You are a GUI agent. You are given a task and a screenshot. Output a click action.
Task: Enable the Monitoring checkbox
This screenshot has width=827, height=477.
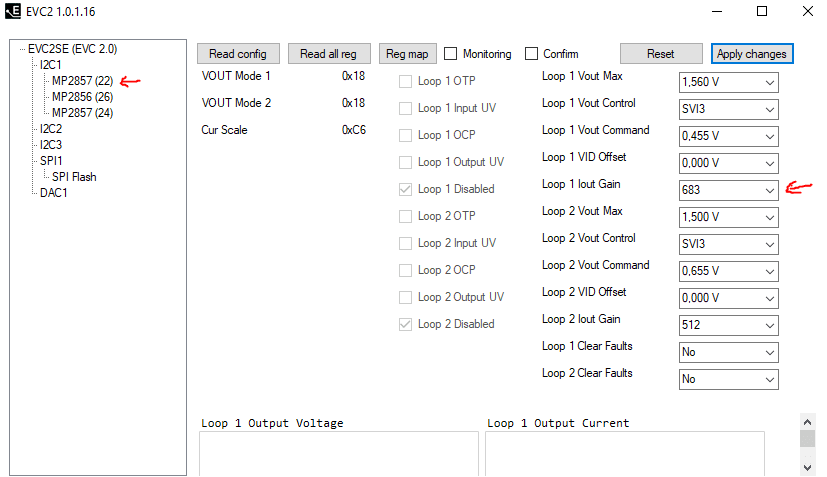pyautogui.click(x=451, y=54)
